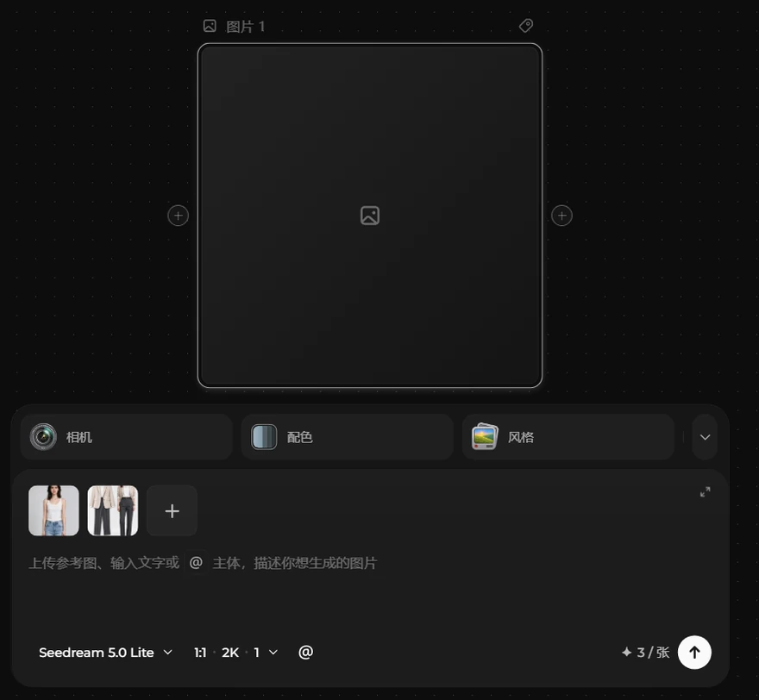Open the 风格 style preset
Screen dimensions: 759x700
pos(568,437)
